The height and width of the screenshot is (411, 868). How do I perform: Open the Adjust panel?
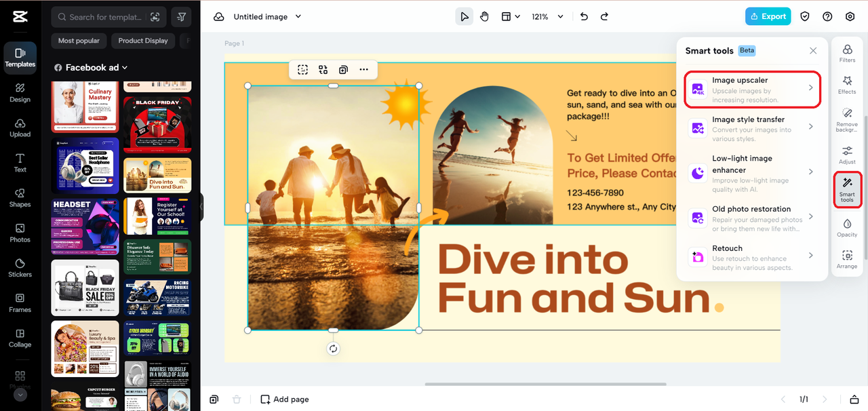click(847, 155)
